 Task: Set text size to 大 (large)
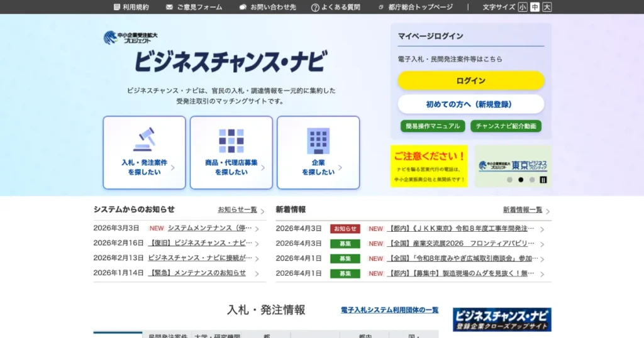tap(547, 7)
